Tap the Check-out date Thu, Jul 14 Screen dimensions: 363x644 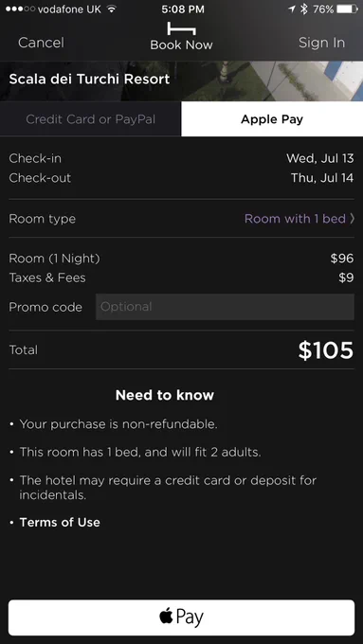[x=322, y=178]
